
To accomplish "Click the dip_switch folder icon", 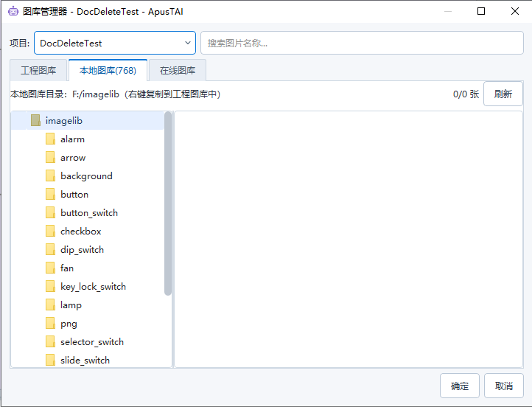I will pyautogui.click(x=51, y=249).
